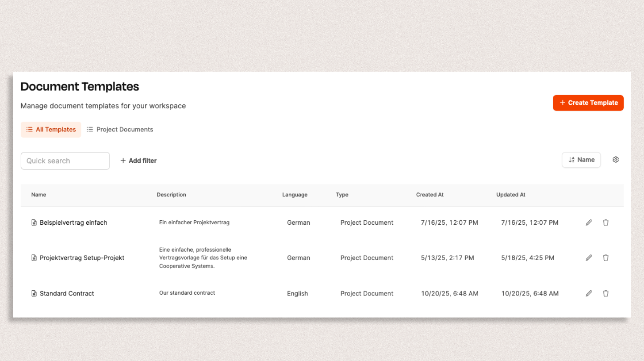The height and width of the screenshot is (361, 644).
Task: Delete the Beispielvertrag einfach template trash icon
Action: point(606,223)
